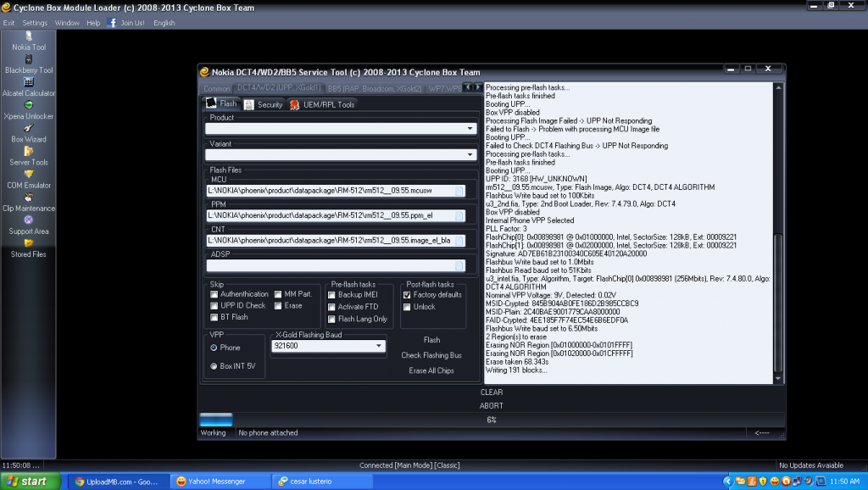Uncheck the Factory defaults option
868x490 pixels.
click(408, 294)
